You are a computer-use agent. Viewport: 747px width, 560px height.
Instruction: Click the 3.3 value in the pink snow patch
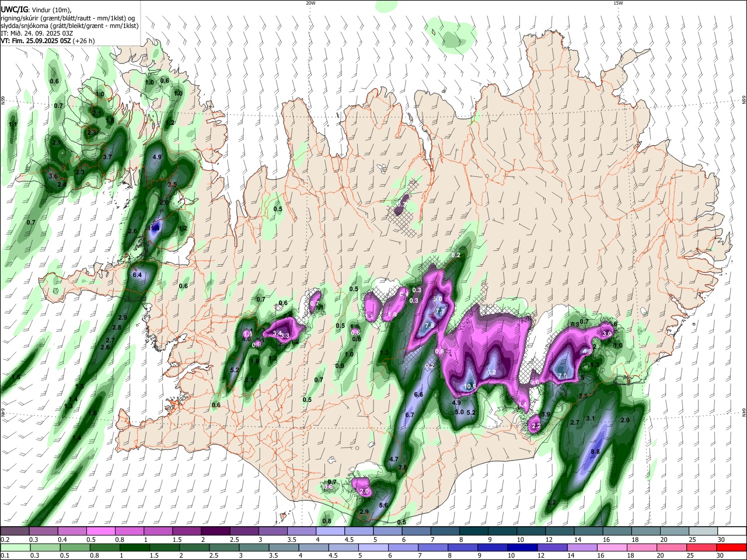tap(285, 335)
